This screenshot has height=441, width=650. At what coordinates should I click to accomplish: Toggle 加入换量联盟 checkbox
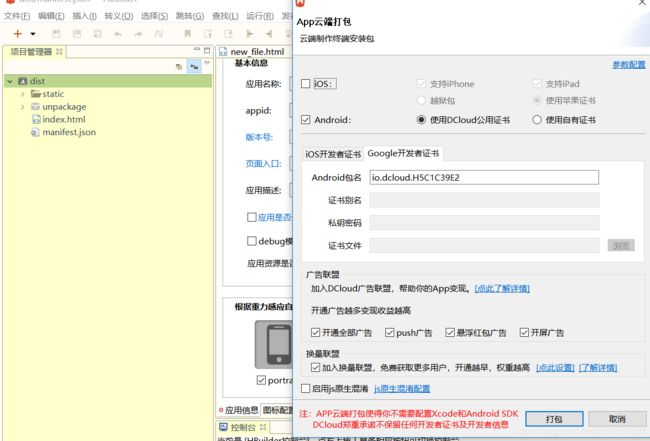click(x=315, y=368)
